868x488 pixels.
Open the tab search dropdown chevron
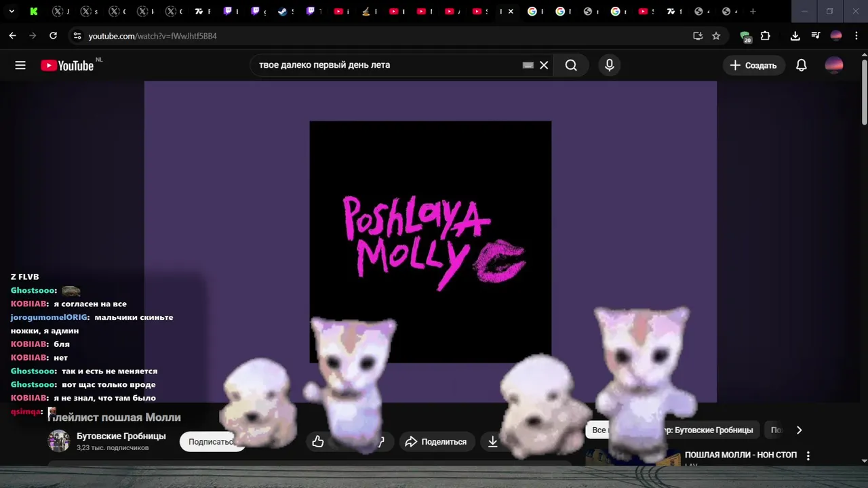12,12
